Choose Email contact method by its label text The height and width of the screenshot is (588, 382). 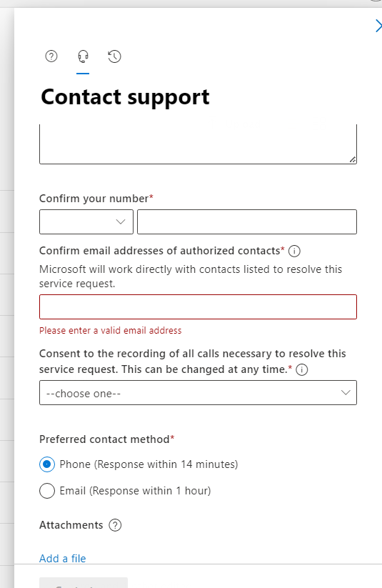pos(135,491)
